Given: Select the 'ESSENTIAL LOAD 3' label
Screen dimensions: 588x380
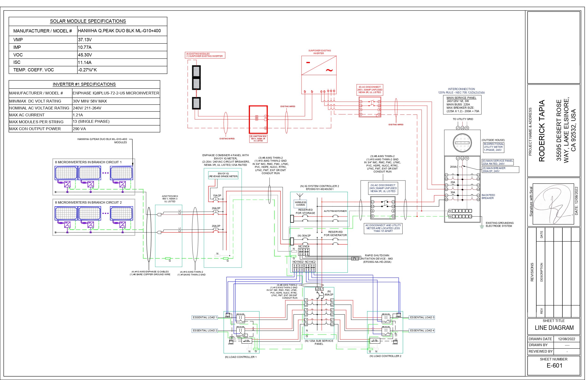Looking at the screenshot, I should 422,317.
